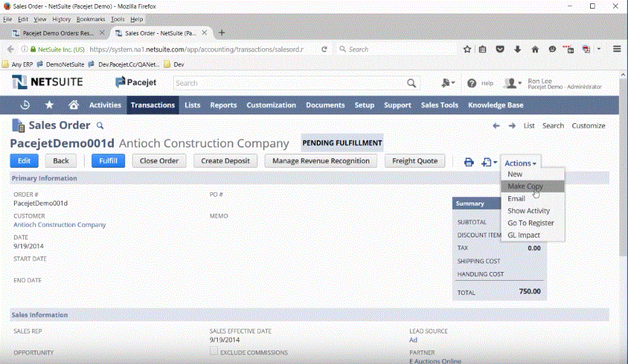Open the Transactions navigation tab

click(x=152, y=105)
